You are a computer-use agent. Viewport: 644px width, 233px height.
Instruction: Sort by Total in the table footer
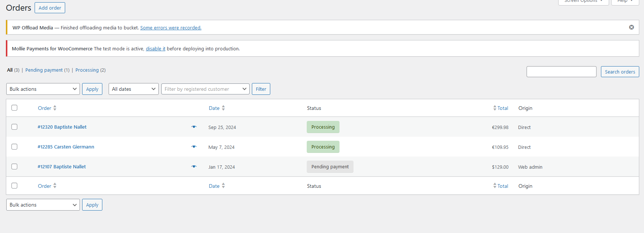501,186
